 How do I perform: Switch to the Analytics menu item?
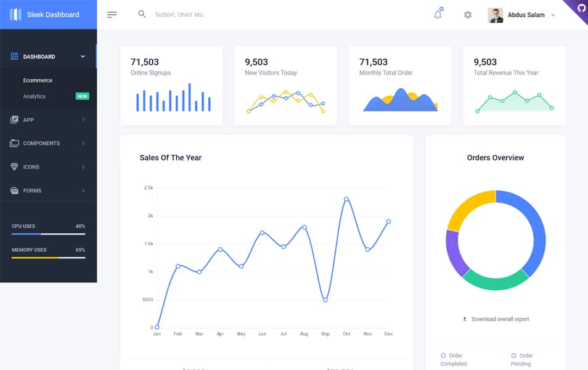click(35, 96)
